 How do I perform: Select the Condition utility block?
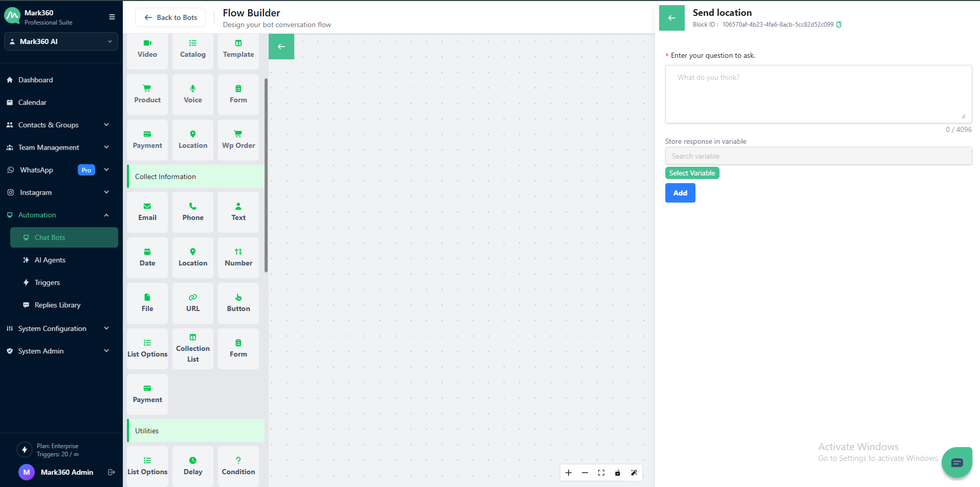click(x=238, y=466)
